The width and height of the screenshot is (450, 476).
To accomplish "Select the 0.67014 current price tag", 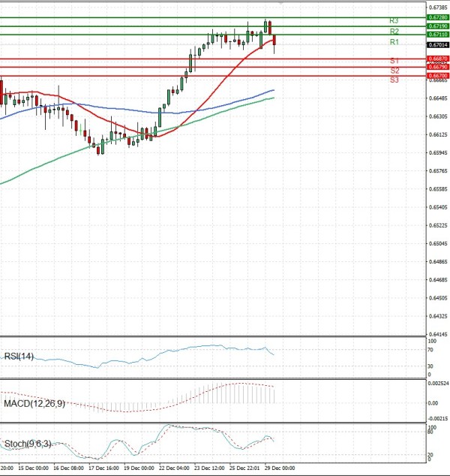I will [x=437, y=45].
